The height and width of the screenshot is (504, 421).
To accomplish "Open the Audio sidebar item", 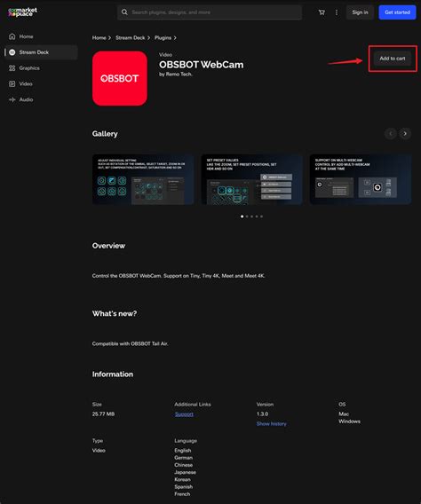I will [41, 99].
